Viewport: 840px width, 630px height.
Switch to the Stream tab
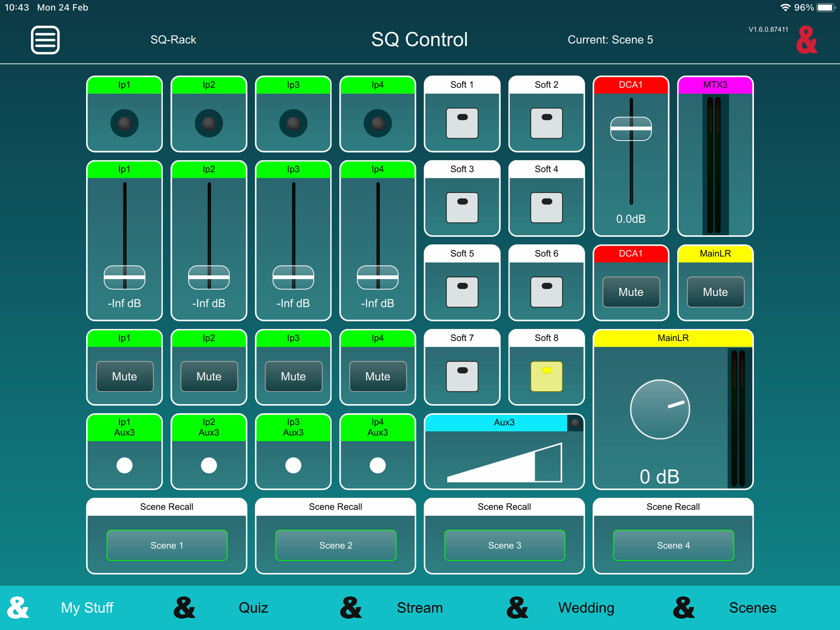[x=420, y=608]
